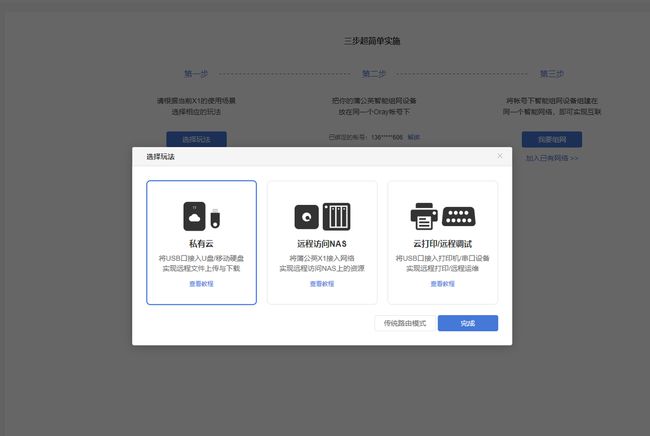The height and width of the screenshot is (436, 650).
Task: Click the printer icon
Action: pyautogui.click(x=424, y=216)
